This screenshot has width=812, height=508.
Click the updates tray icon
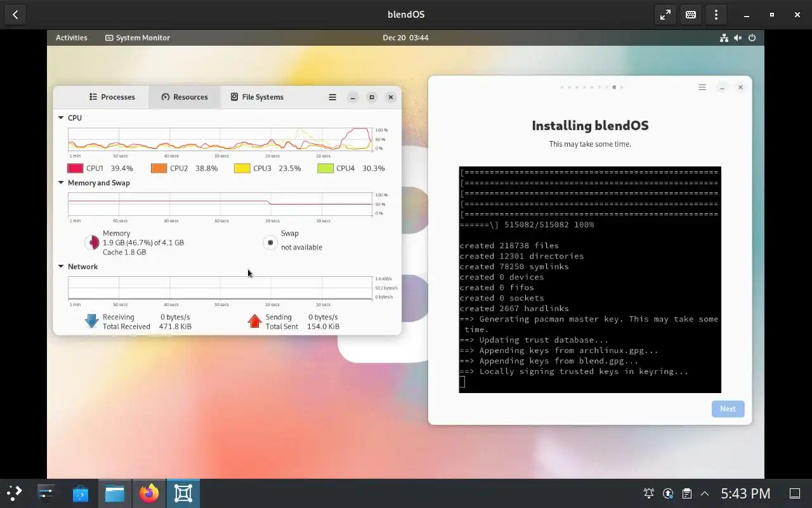[x=668, y=493]
